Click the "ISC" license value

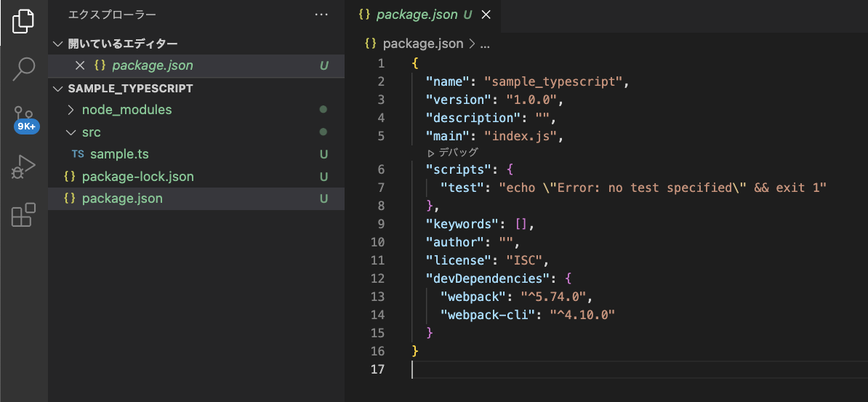pos(523,260)
